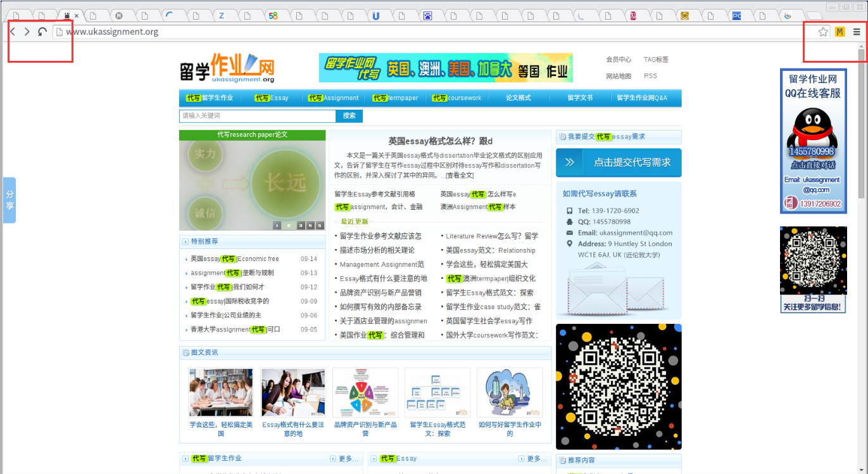The width and height of the screenshot is (868, 474).
Task: Select 代写留学生作业 in the navigation bar
Action: coord(210,98)
